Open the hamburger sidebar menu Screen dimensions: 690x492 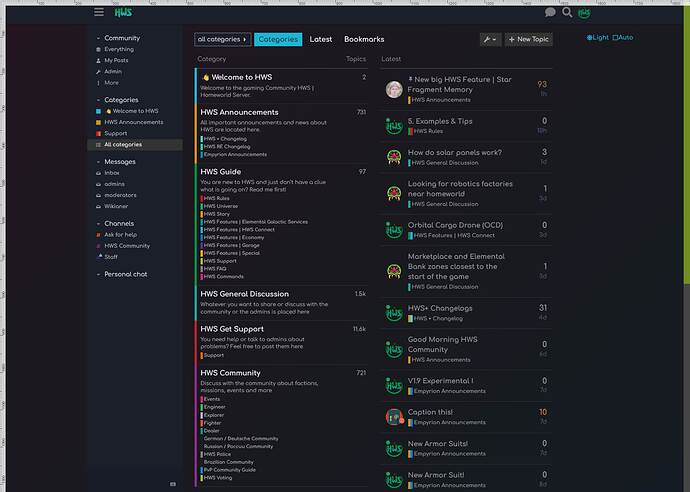pos(99,12)
